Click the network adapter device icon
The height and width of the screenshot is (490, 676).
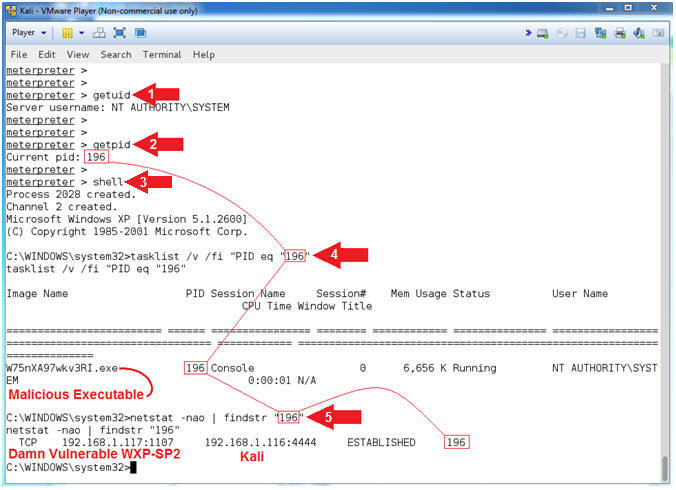point(600,33)
